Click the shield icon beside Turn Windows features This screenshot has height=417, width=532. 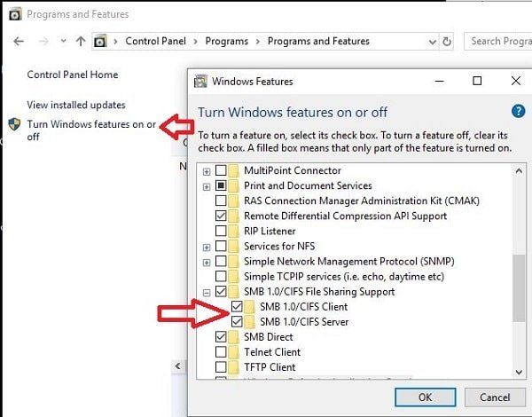[x=15, y=124]
